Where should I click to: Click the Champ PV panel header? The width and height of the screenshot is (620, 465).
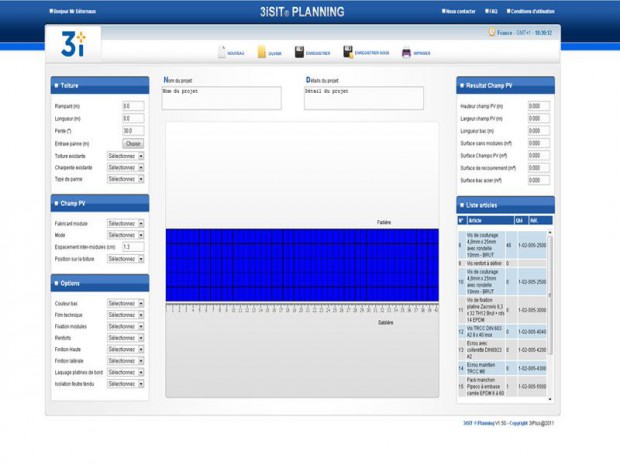(100, 203)
